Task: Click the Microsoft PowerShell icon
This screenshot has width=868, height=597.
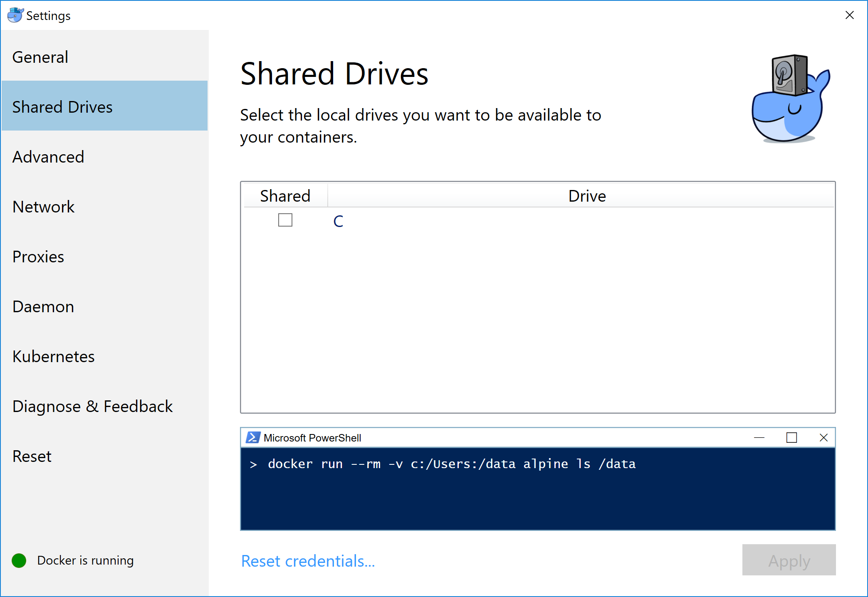Action: (x=253, y=437)
